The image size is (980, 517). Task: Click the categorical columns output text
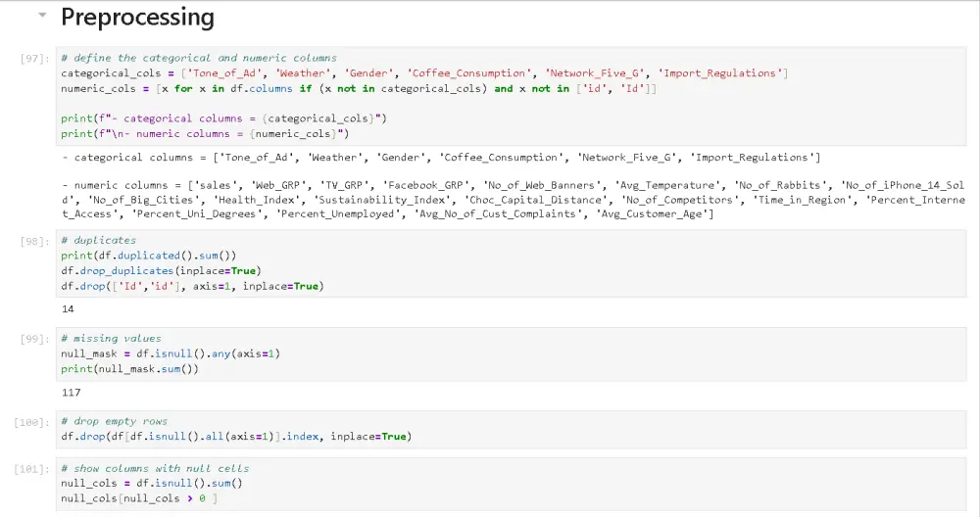(440, 158)
